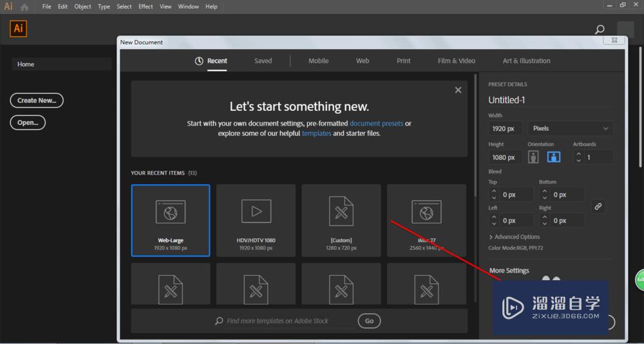
Task: Increase the Artboards count
Action: click(x=579, y=154)
